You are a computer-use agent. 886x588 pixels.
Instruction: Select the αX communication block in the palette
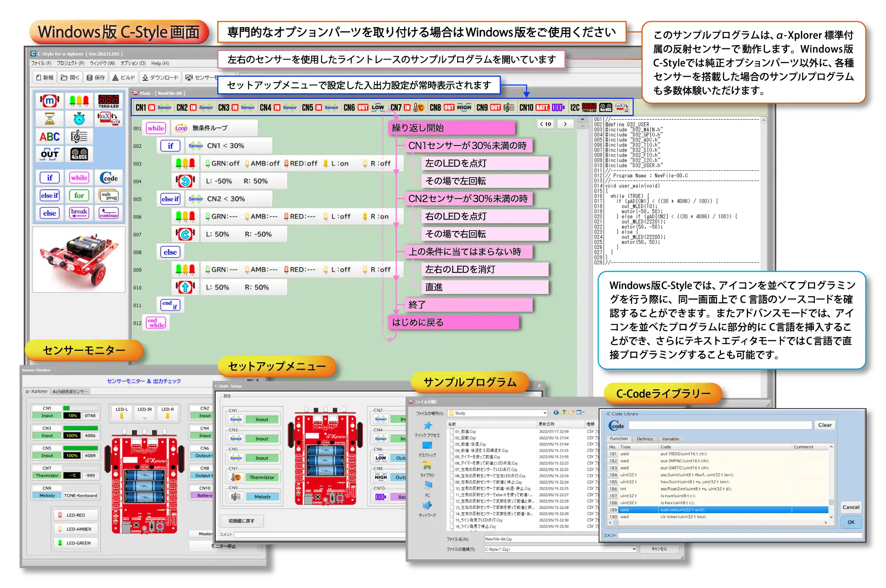click(109, 118)
